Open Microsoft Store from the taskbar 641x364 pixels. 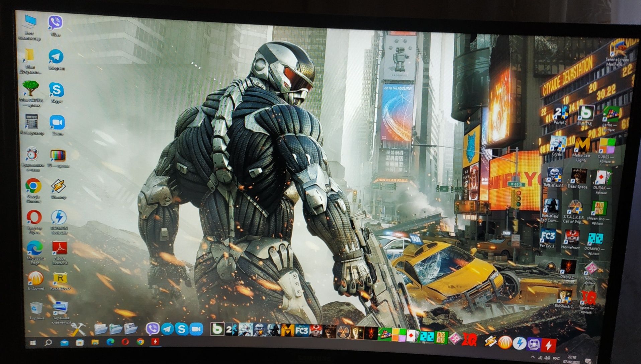pyautogui.click(x=80, y=343)
